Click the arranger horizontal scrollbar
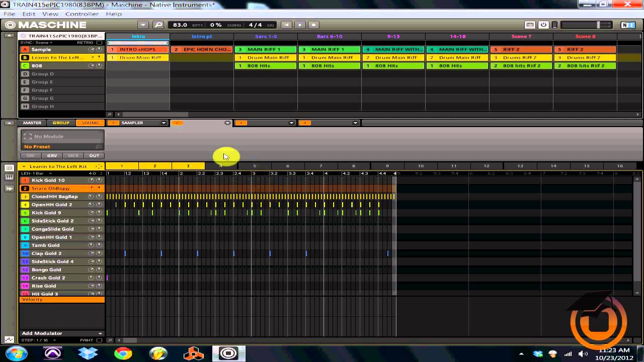This screenshot has width=644, height=362. (x=155, y=115)
